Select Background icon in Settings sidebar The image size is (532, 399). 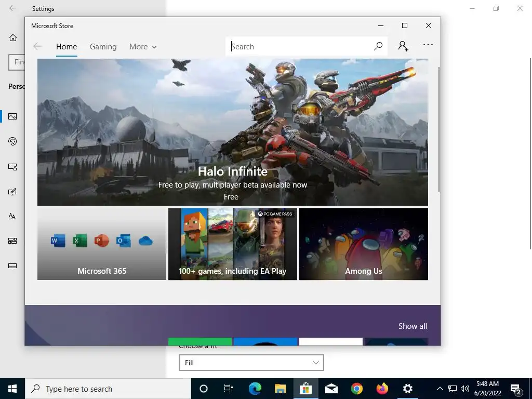click(12, 116)
